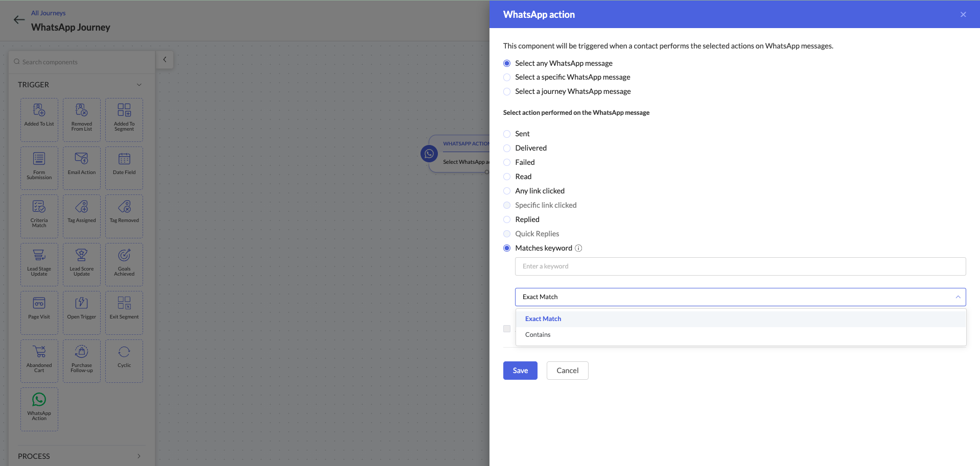The image size is (980, 466).
Task: Expand the PROCESS section
Action: coord(139,456)
